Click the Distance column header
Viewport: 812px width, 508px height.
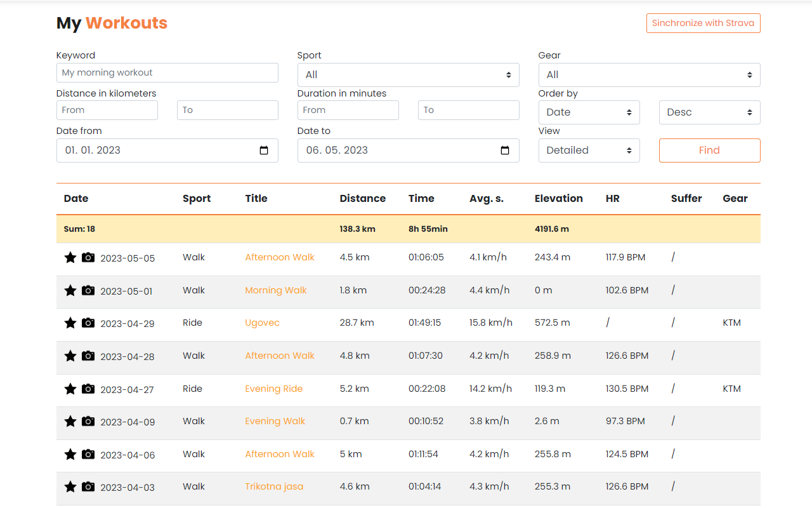[x=362, y=198]
